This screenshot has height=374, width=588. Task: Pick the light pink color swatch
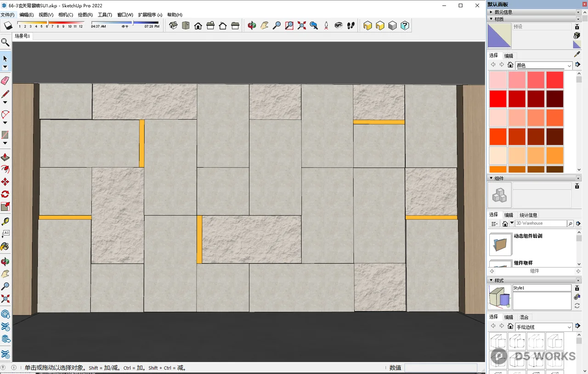coord(498,80)
